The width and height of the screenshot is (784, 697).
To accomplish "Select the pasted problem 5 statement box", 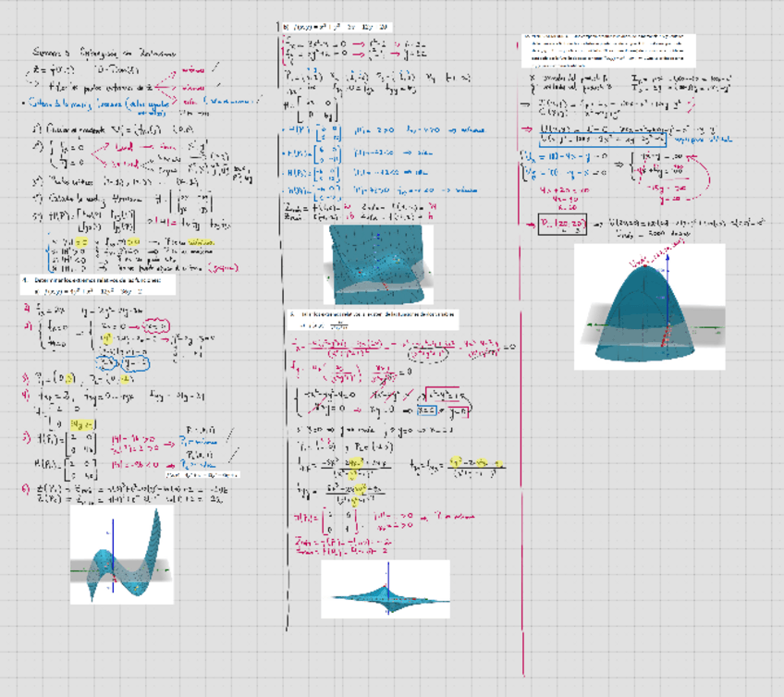I will [x=373, y=320].
